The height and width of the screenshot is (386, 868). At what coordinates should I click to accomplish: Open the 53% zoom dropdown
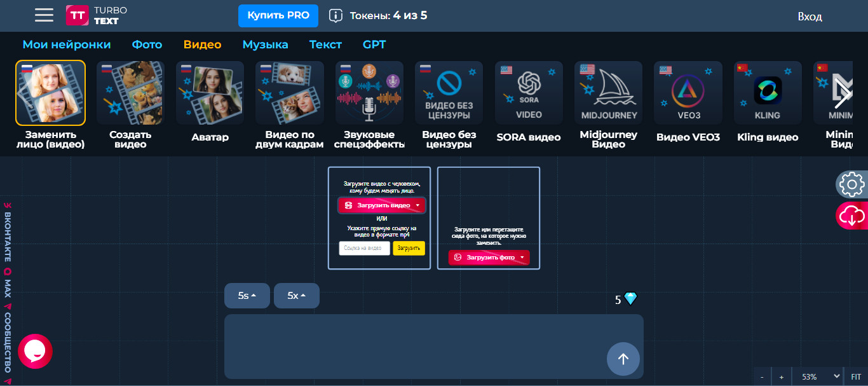[817, 377]
